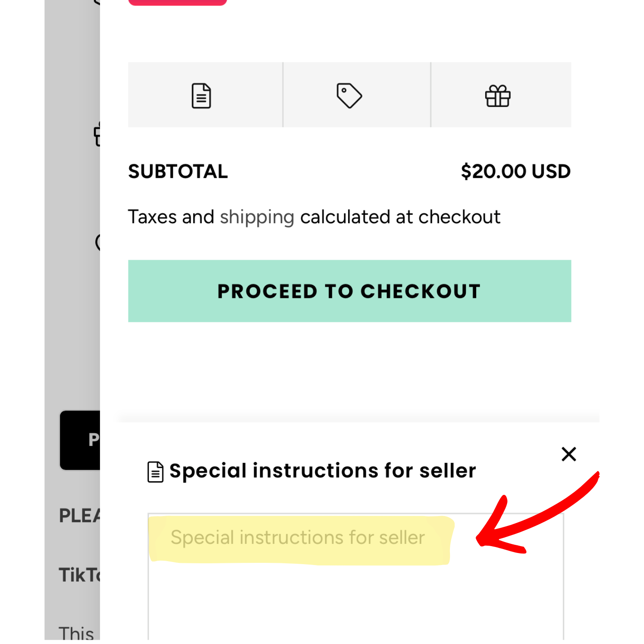The width and height of the screenshot is (644, 644).
Task: Click the partially hidden gift icon behind drawer
Action: click(x=97, y=134)
